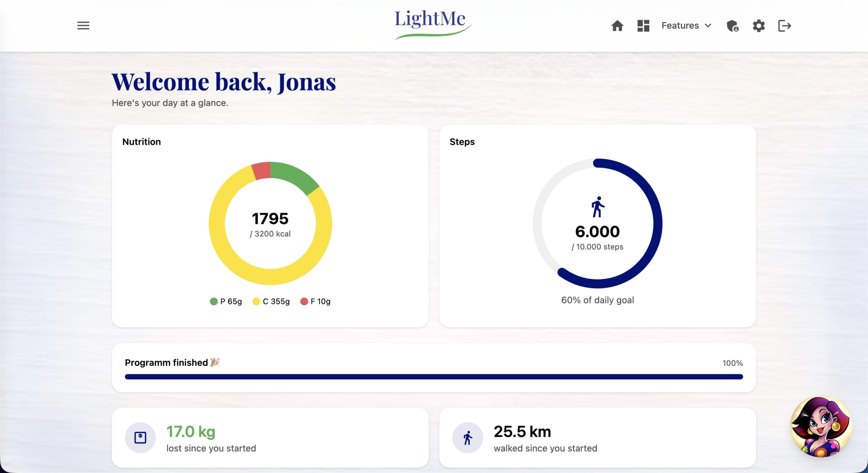868x473 pixels.
Task: Click 'walked since you started' caption
Action: [x=545, y=449]
